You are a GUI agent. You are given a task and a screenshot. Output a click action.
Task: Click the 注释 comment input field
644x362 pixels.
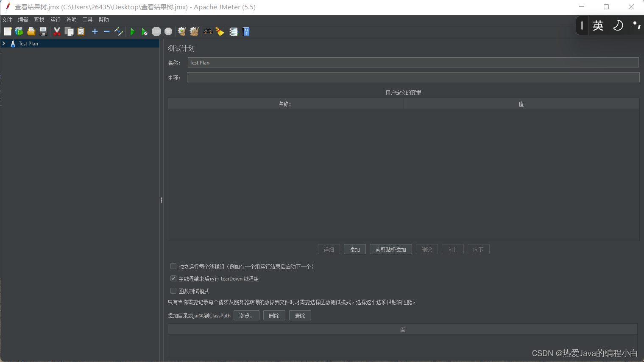tap(413, 77)
